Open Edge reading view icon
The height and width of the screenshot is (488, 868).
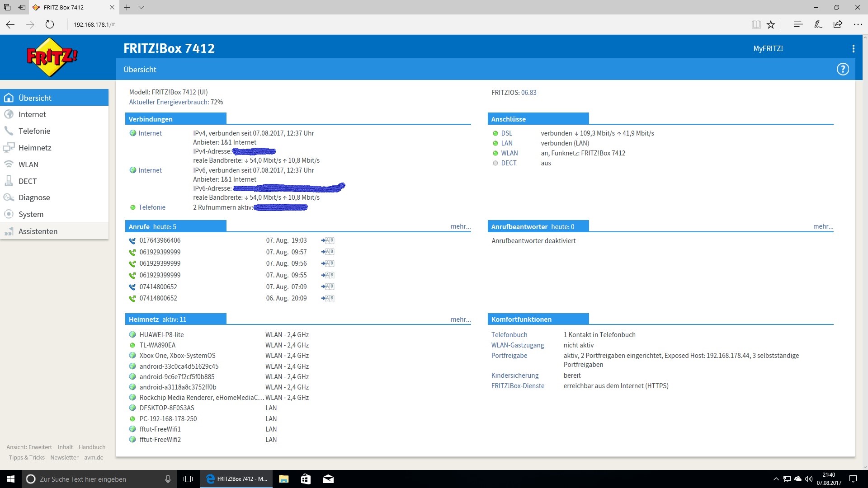click(x=756, y=24)
